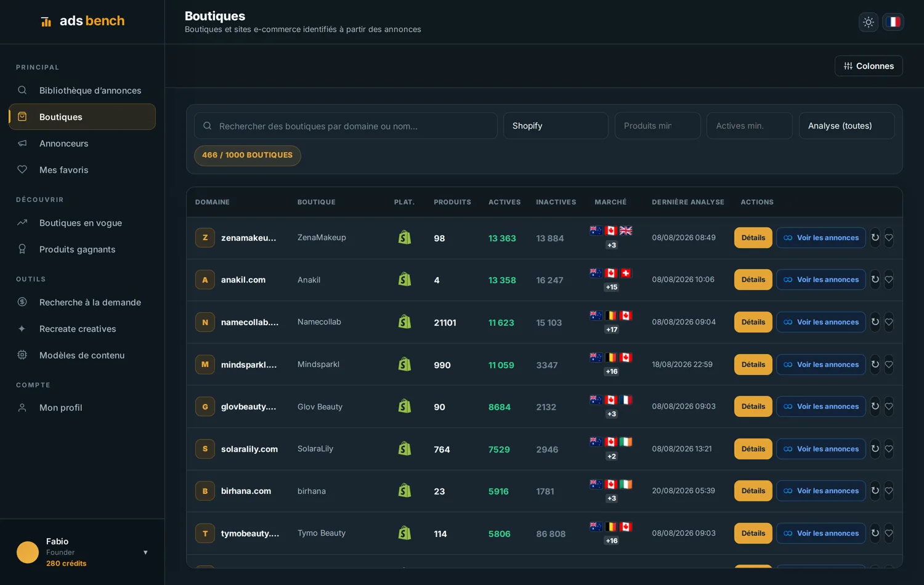Open Produits gagnants page

coord(82,249)
